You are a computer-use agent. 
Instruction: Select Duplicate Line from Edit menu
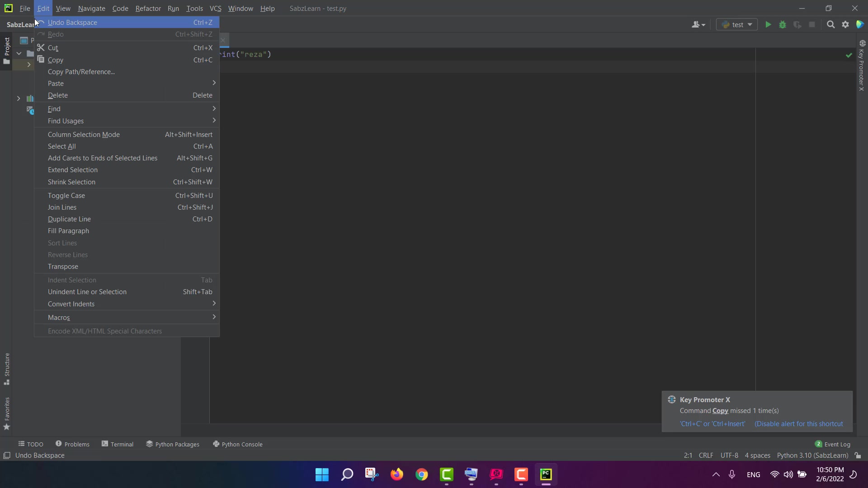[69, 219]
